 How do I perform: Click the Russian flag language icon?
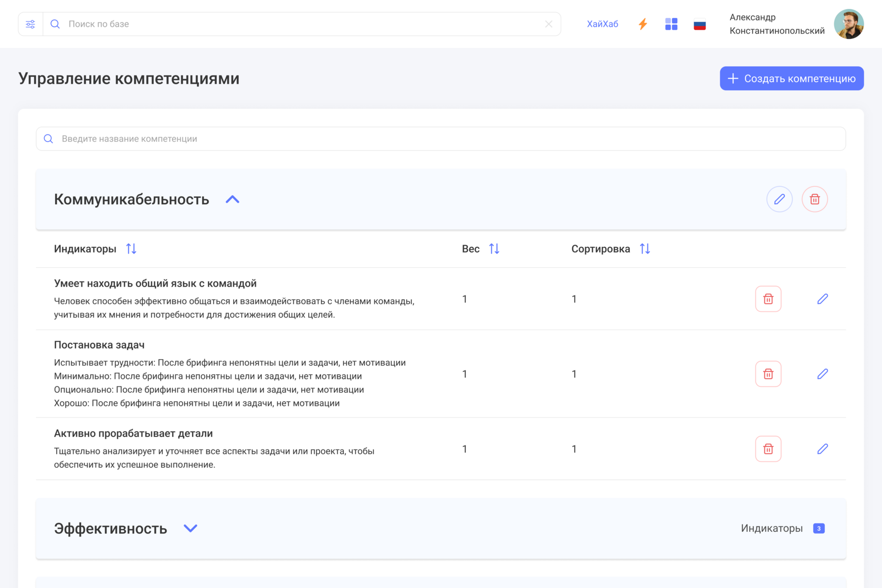click(x=699, y=25)
